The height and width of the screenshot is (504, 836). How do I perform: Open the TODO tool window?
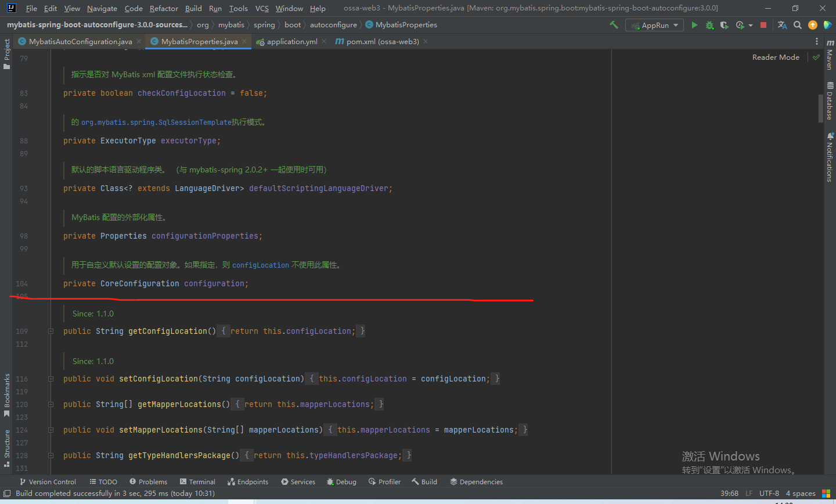pyautogui.click(x=103, y=482)
